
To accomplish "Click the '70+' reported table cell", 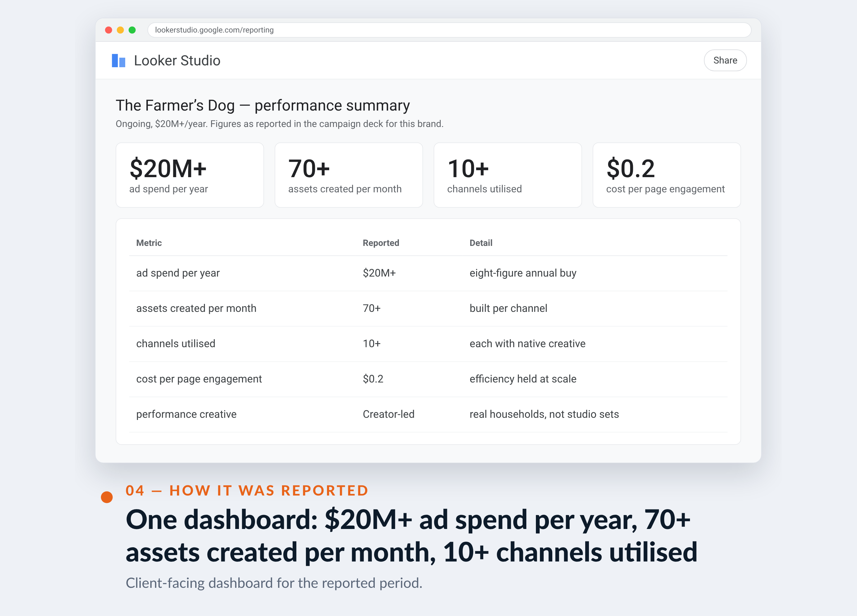I will 371,308.
